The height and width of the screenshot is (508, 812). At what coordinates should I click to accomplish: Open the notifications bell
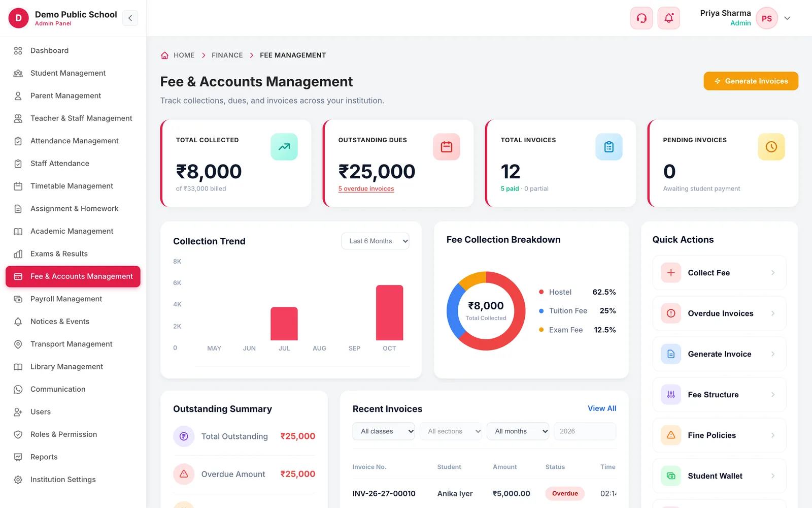coord(669,18)
